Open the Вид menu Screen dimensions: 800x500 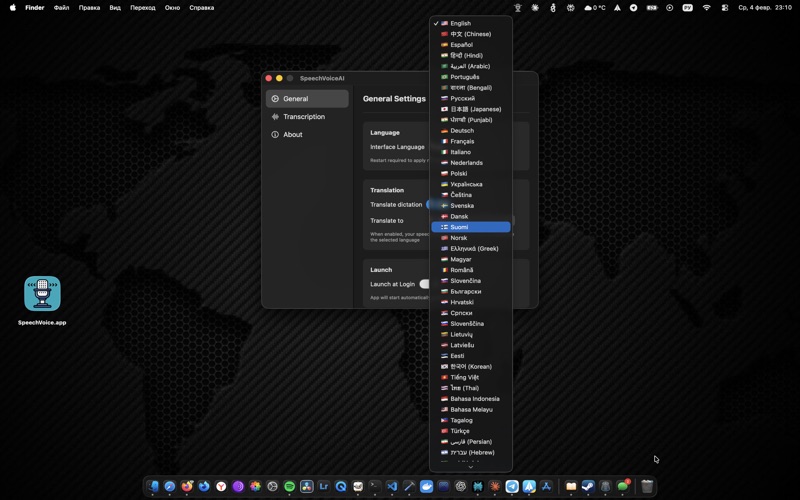(x=115, y=8)
